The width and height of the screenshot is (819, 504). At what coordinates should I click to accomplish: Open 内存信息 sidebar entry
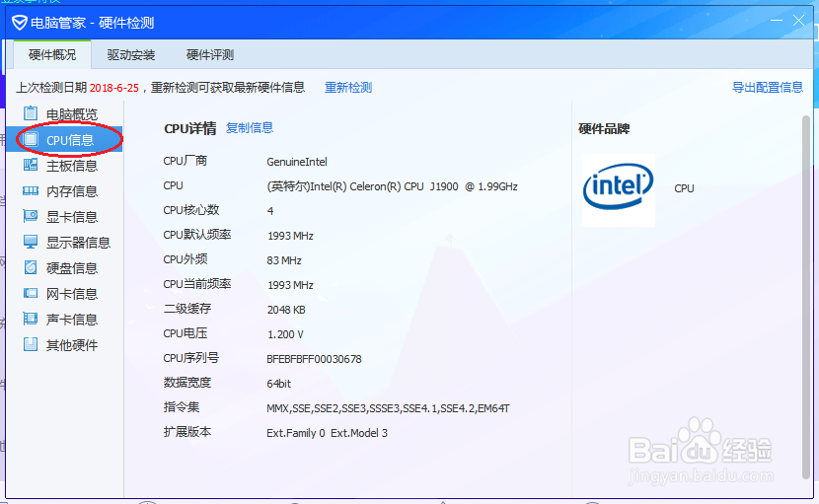click(64, 191)
